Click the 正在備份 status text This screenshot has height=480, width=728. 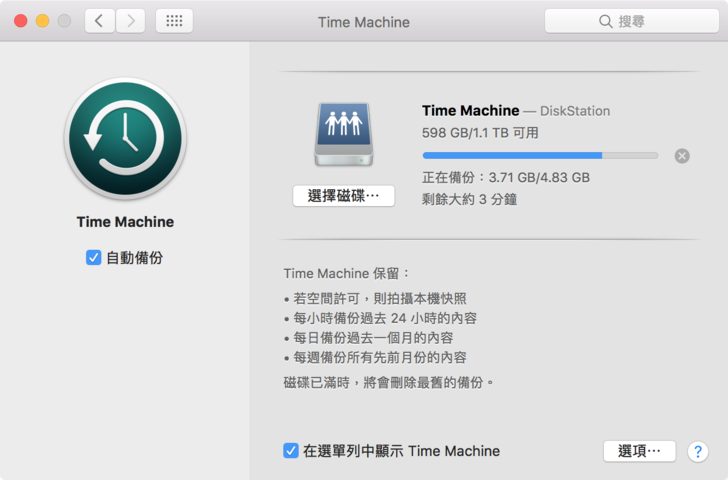pyautogui.click(x=505, y=177)
